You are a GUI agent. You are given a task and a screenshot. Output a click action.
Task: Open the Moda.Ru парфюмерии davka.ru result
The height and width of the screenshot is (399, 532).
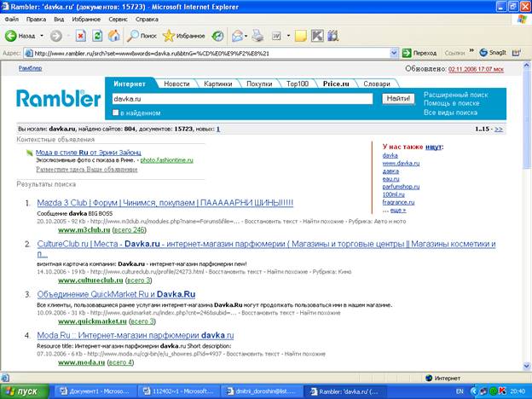pos(135,335)
